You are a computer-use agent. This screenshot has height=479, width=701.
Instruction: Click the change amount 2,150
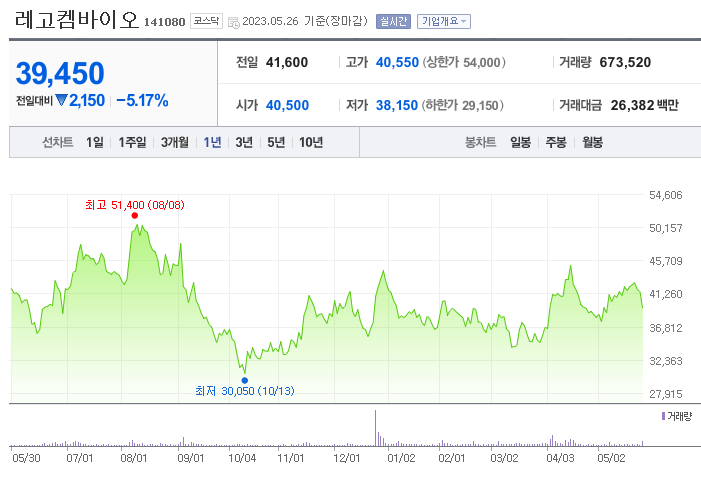point(87,100)
